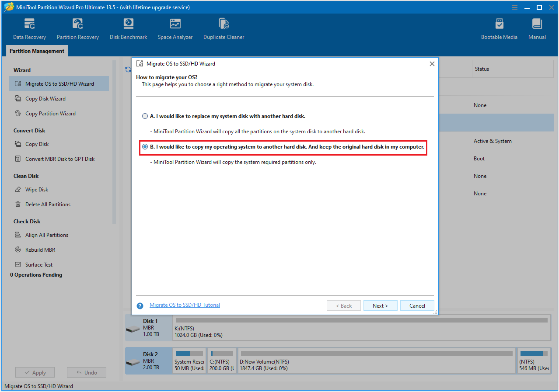Start the Duplicate Cleaner

tap(224, 28)
